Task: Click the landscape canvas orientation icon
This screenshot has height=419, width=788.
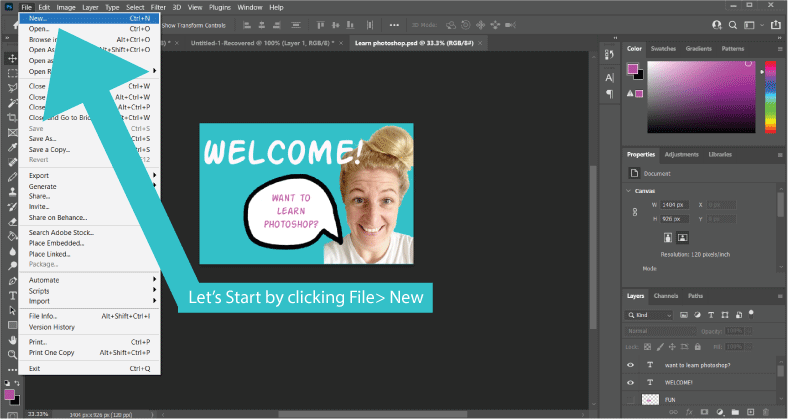Action: tap(683, 238)
